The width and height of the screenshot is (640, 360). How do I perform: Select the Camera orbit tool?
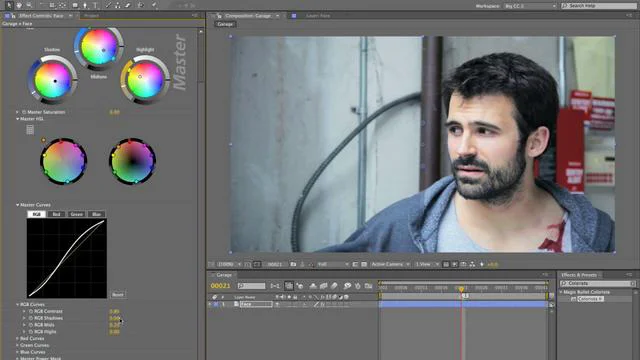(x=52, y=5)
